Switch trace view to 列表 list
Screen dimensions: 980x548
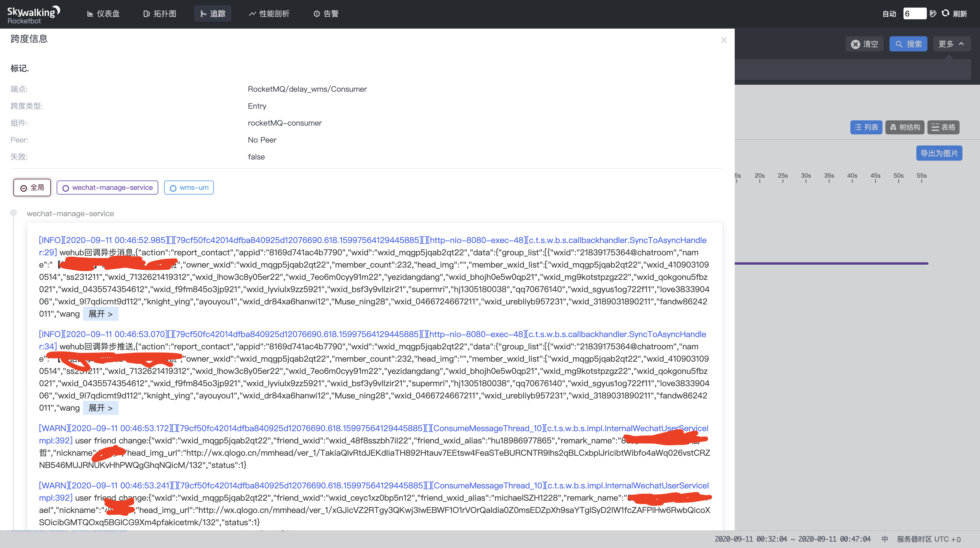[x=866, y=127]
